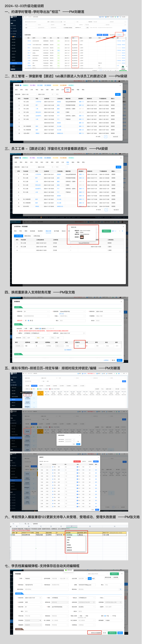Open the 职业 dropdown

click(x=113, y=585)
